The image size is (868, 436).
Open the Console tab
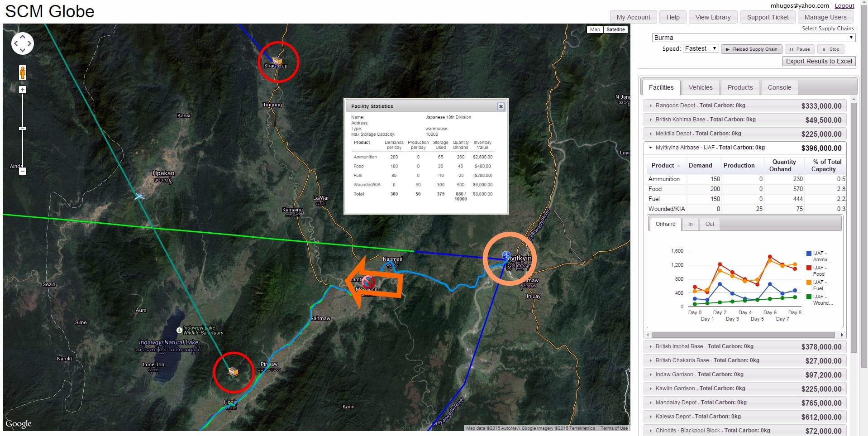click(x=779, y=87)
